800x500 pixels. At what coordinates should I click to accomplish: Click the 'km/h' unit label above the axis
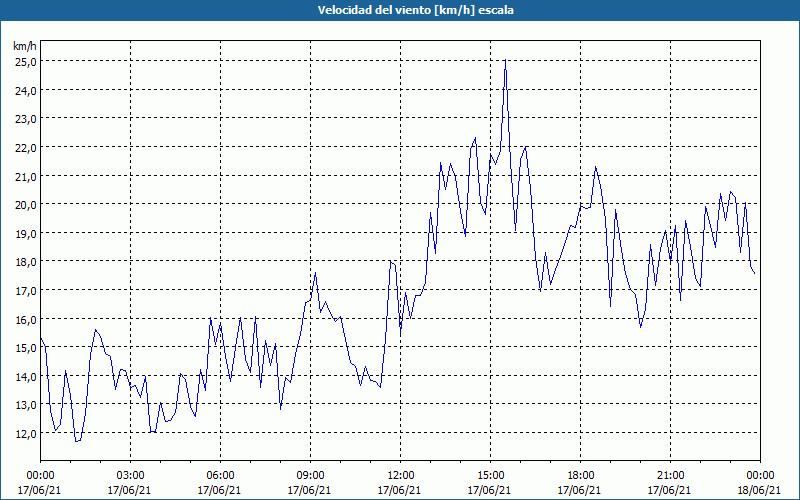(x=25, y=46)
